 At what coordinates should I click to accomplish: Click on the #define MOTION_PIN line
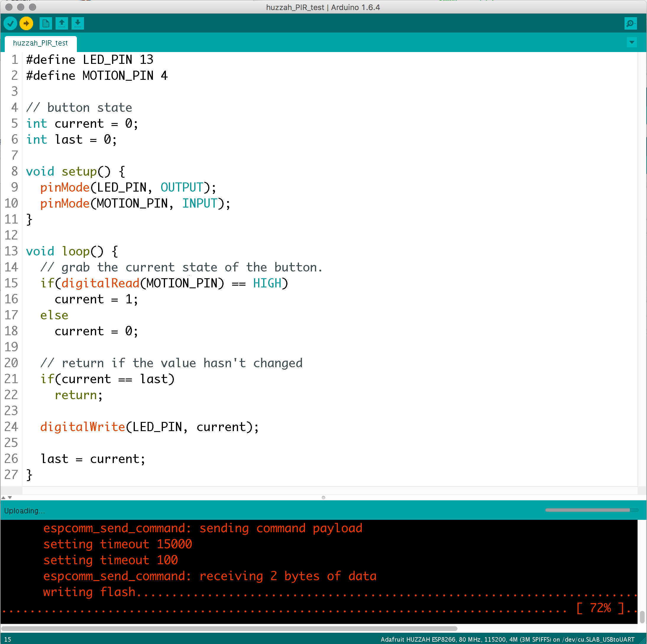[x=97, y=76]
